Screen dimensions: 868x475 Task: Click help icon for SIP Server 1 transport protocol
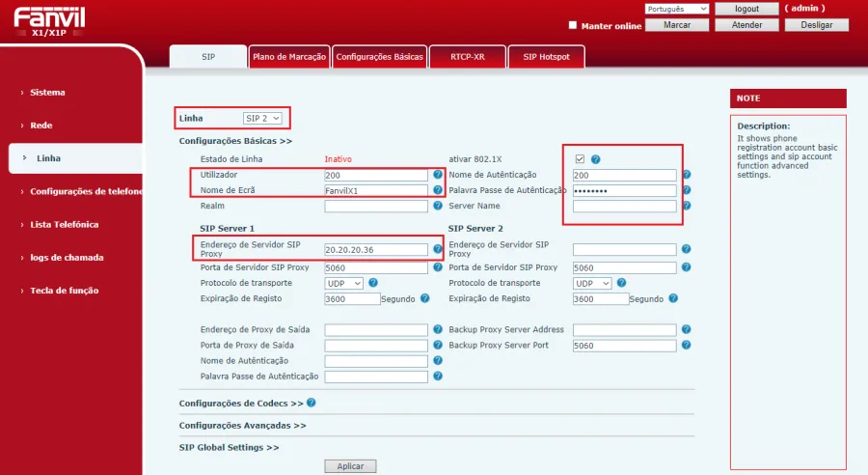pos(373,283)
